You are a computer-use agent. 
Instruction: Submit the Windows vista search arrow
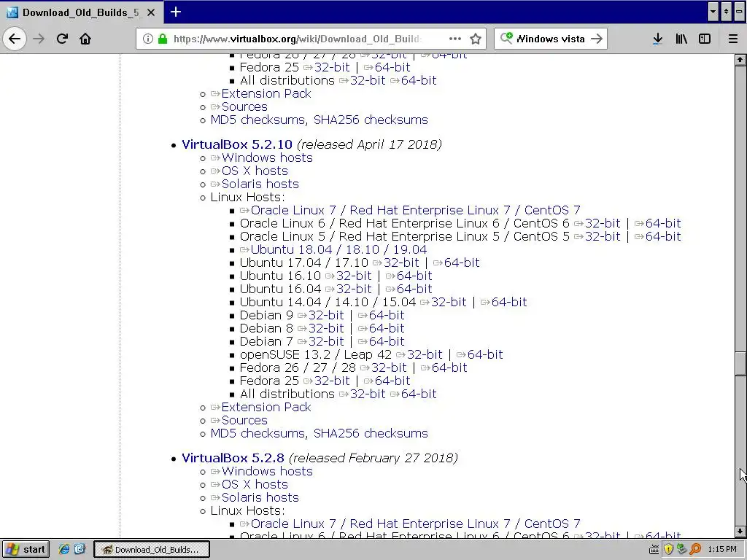pyautogui.click(x=597, y=39)
